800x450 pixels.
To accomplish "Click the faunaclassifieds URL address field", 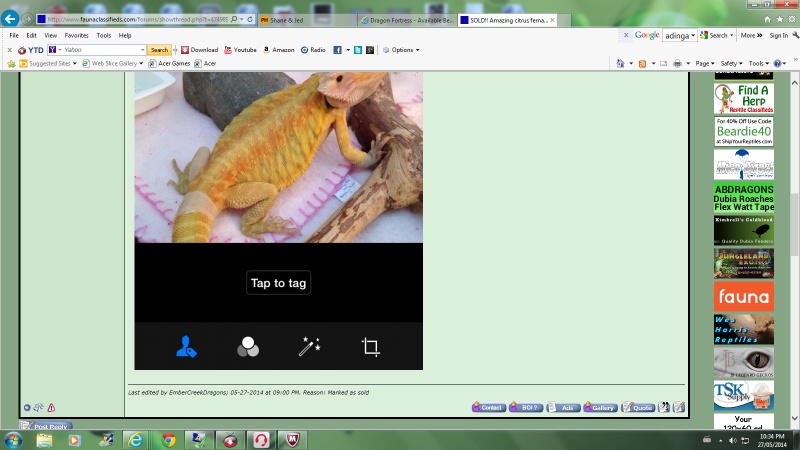I will (138, 19).
